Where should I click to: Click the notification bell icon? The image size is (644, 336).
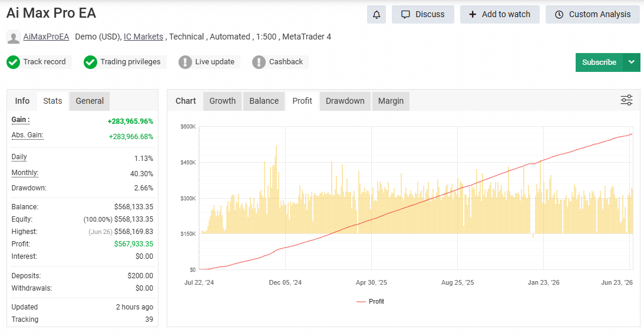(377, 14)
